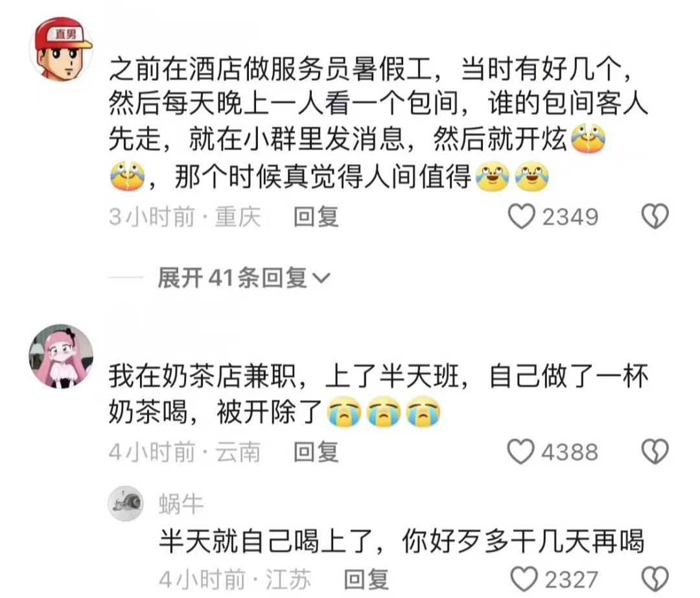This screenshot has width=700, height=598.
Task: Expand the 41 replies with 展开41条回复
Action: tap(232, 278)
